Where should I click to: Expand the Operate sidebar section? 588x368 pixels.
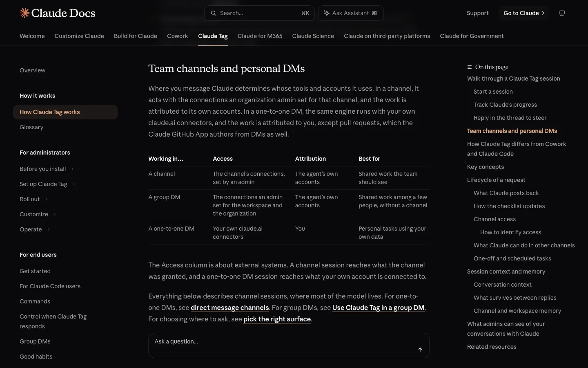tap(49, 229)
